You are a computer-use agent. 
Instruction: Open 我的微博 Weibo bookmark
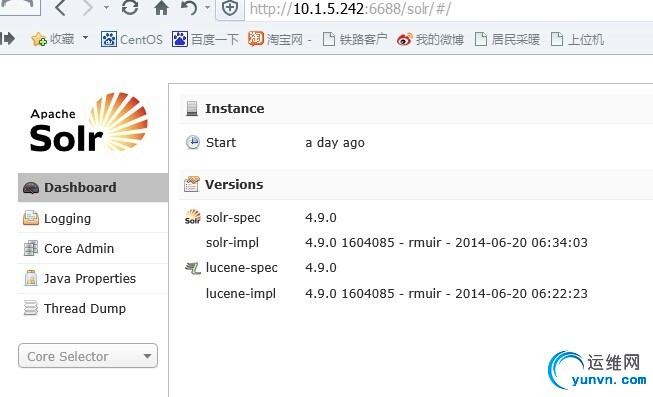[x=430, y=40]
